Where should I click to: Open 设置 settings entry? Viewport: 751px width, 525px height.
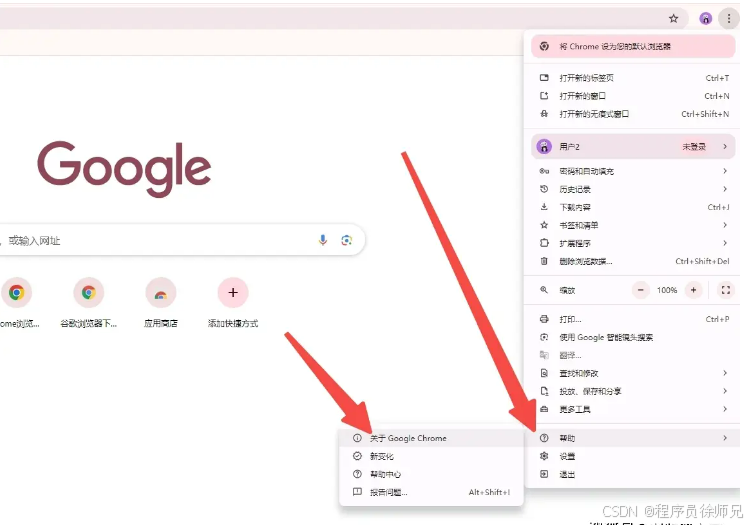(x=633, y=456)
